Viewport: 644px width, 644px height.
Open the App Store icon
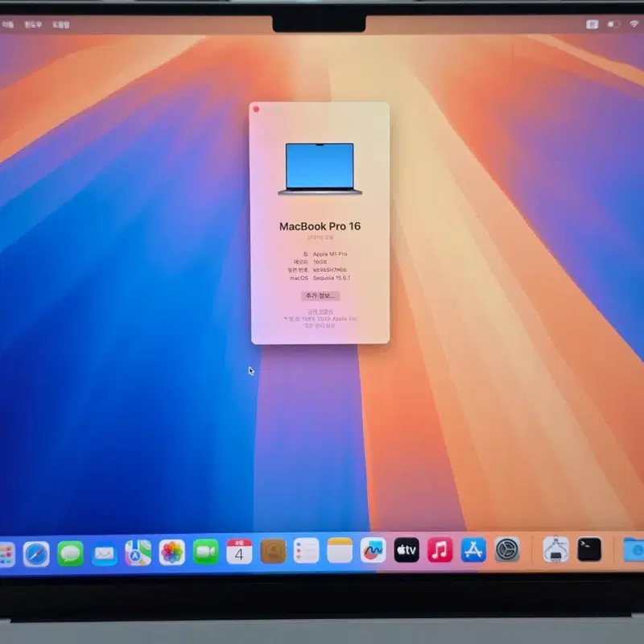point(473,550)
